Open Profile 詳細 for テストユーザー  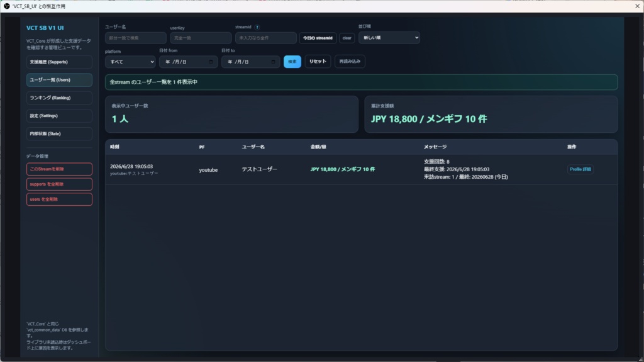(580, 169)
